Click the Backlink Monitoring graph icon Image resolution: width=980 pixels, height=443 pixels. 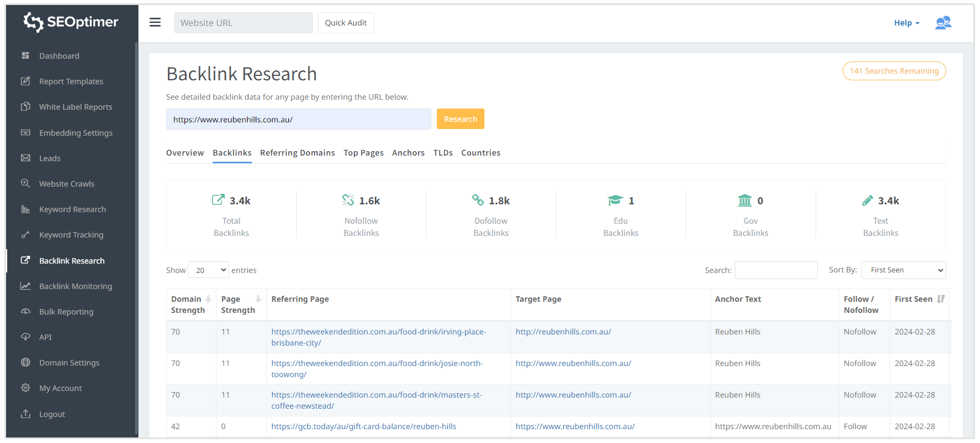tap(25, 286)
